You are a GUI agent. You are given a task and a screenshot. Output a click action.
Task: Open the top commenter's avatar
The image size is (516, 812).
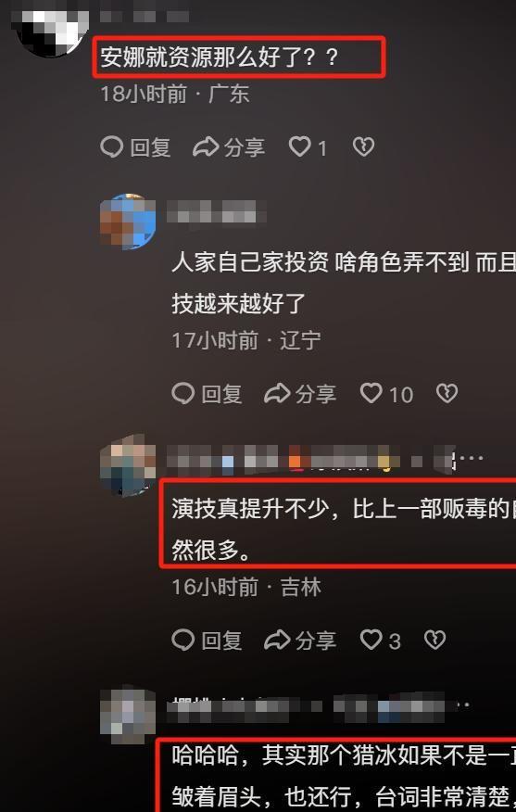(50, 30)
